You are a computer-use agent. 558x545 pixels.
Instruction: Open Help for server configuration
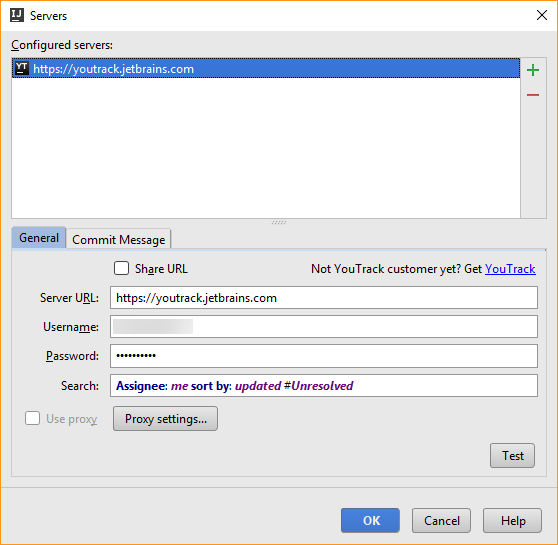coord(512,520)
